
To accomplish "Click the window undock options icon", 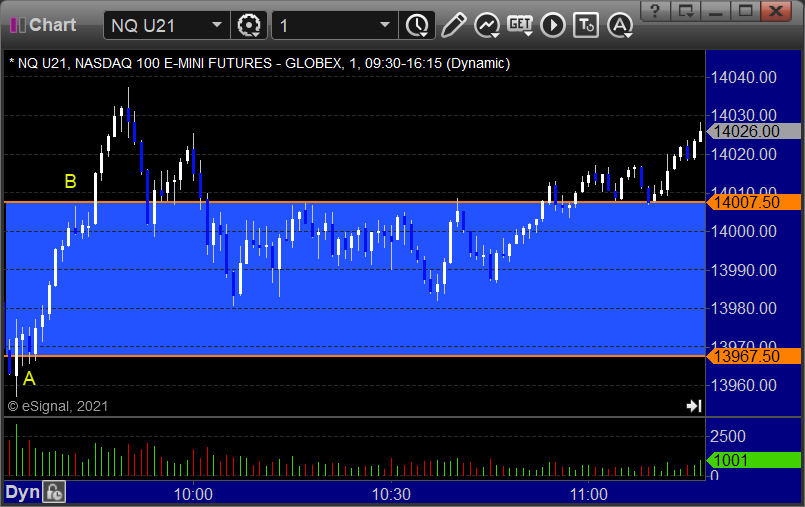I will coord(686,11).
